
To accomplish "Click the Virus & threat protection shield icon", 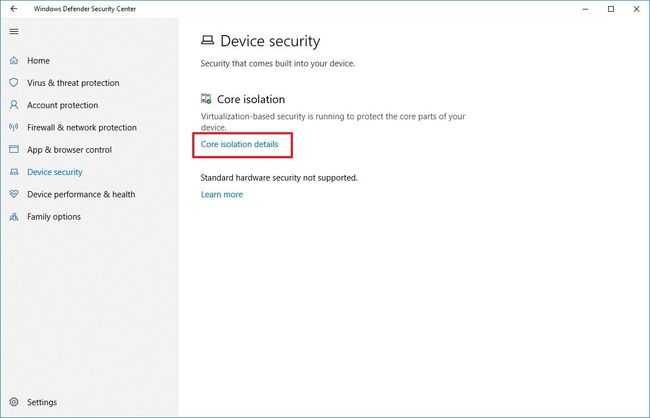I will click(14, 83).
